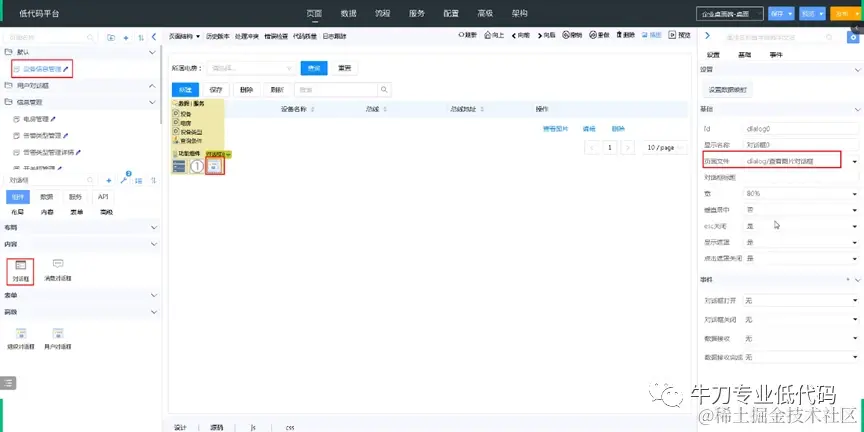Switch to 服务 top navigation tab
The height and width of the screenshot is (432, 864).
click(x=417, y=14)
